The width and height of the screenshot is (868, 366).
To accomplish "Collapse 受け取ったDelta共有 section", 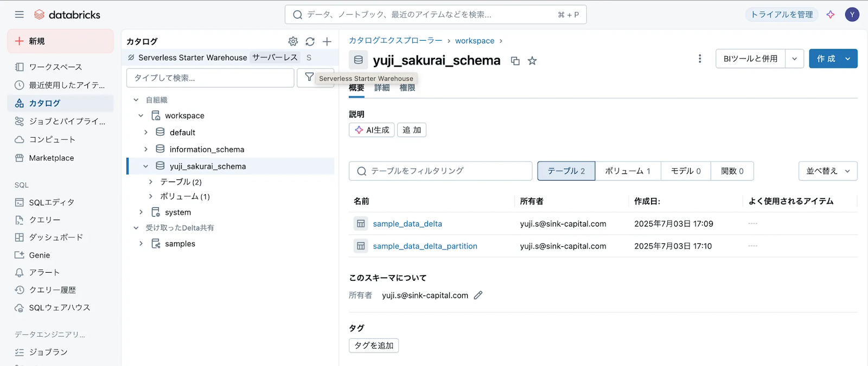I will (136, 228).
